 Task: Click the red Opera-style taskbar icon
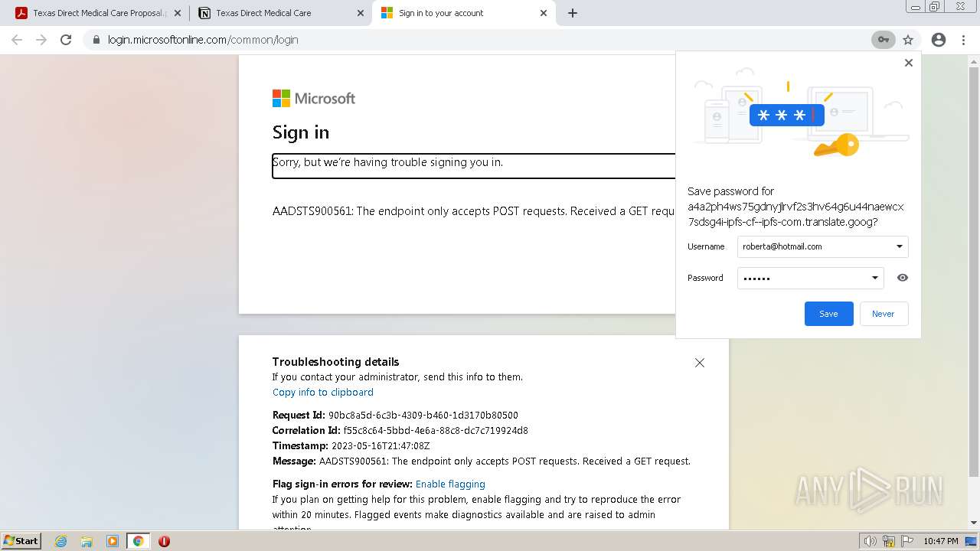click(164, 541)
